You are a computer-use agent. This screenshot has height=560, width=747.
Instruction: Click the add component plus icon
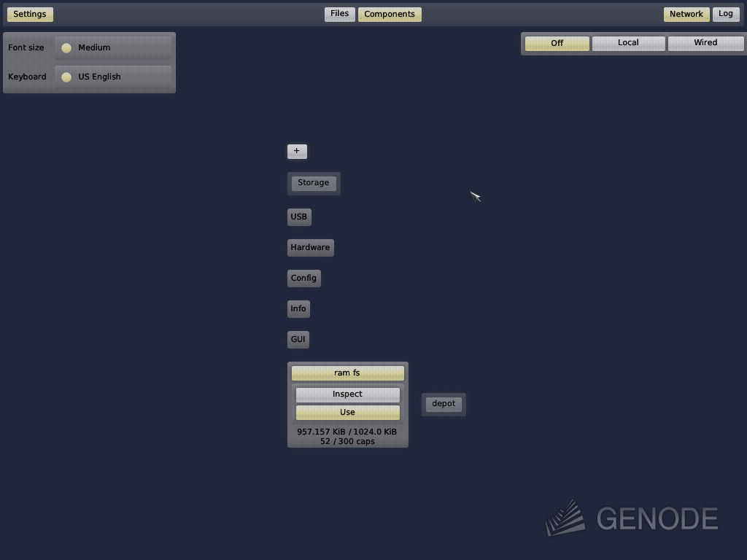(297, 151)
